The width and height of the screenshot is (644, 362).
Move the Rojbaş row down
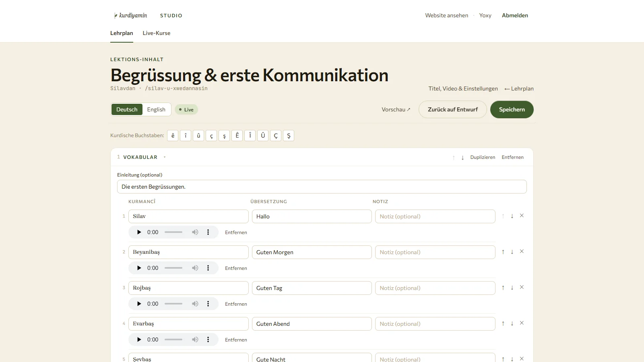[x=512, y=288]
